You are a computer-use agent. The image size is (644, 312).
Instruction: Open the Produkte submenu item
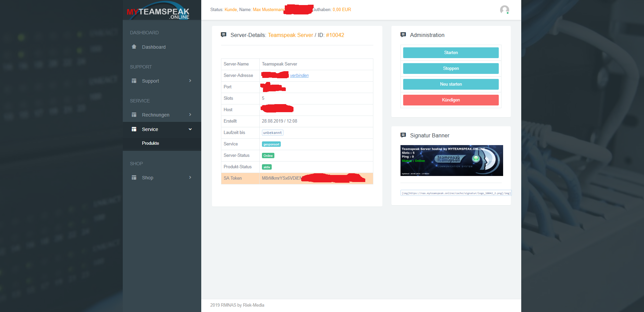click(x=150, y=143)
